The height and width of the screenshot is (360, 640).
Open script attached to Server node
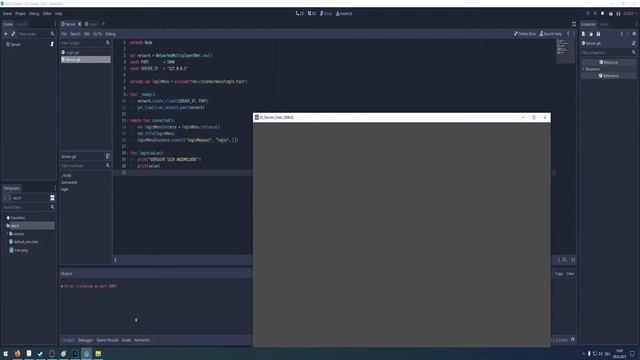(x=52, y=44)
